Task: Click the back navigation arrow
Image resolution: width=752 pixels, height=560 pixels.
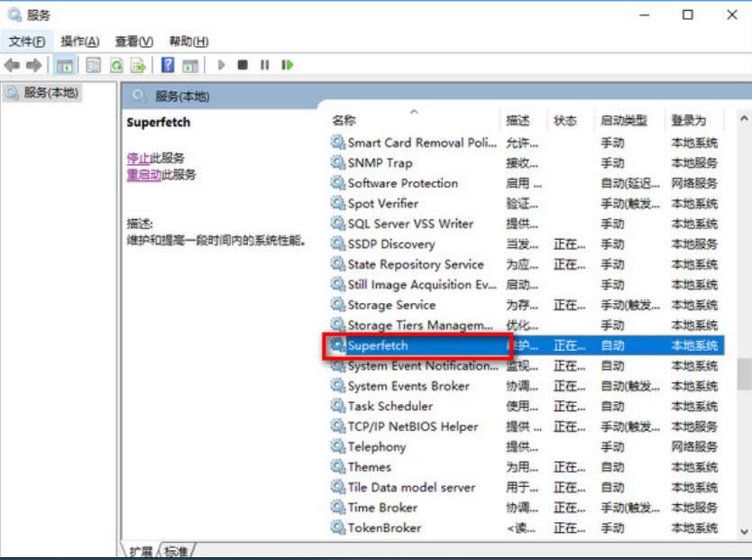Action: 12,65
